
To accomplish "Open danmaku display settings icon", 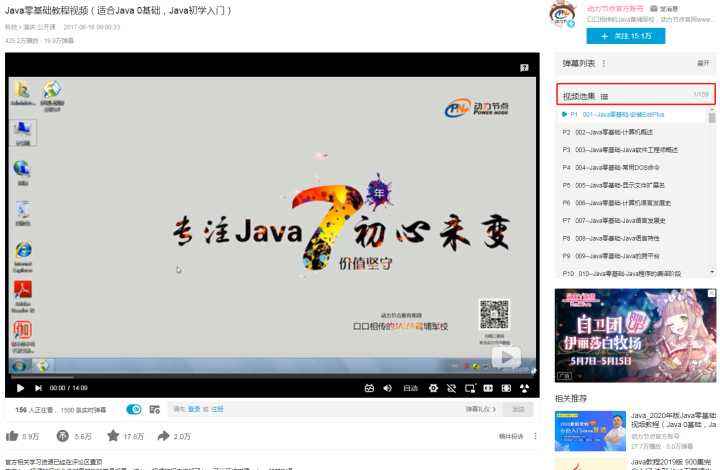I will [x=154, y=409].
